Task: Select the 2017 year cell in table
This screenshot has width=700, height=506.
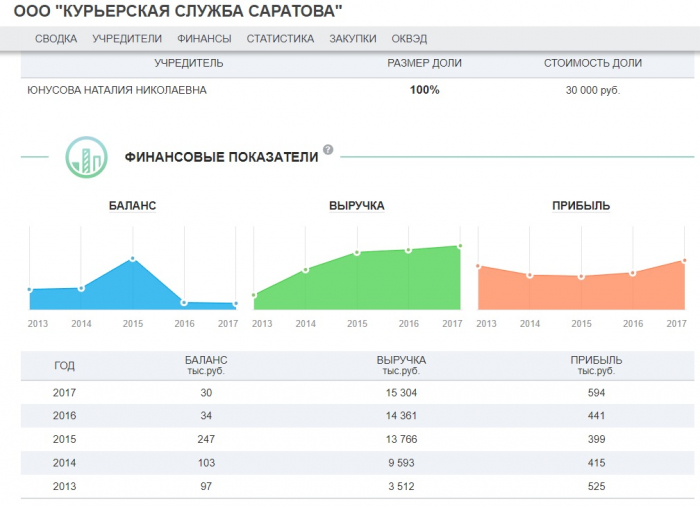Action: click(64, 393)
